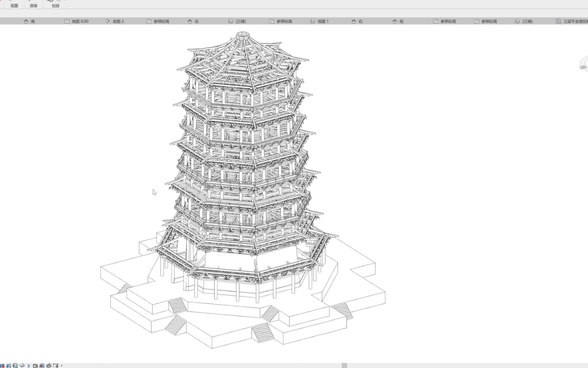Click the Temporary Hide/Isolate glasses icon
Image resolution: width=588 pixels, height=368 pixels.
22,365
